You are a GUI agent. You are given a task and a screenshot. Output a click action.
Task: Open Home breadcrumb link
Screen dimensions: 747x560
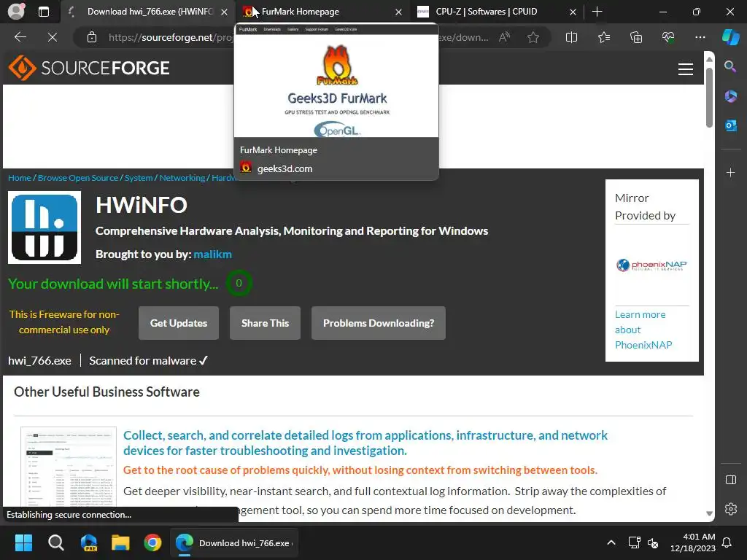(20, 178)
